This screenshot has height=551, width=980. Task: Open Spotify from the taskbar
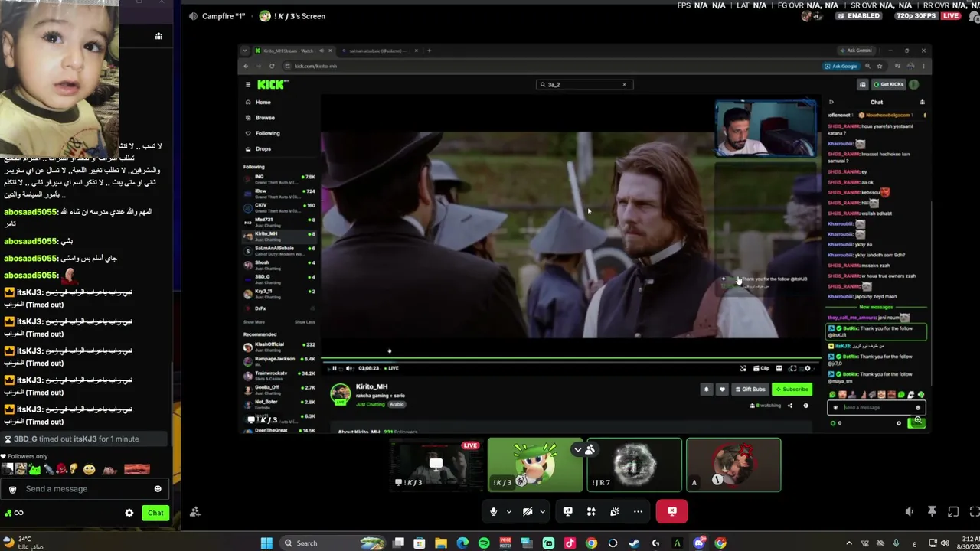coord(484,543)
